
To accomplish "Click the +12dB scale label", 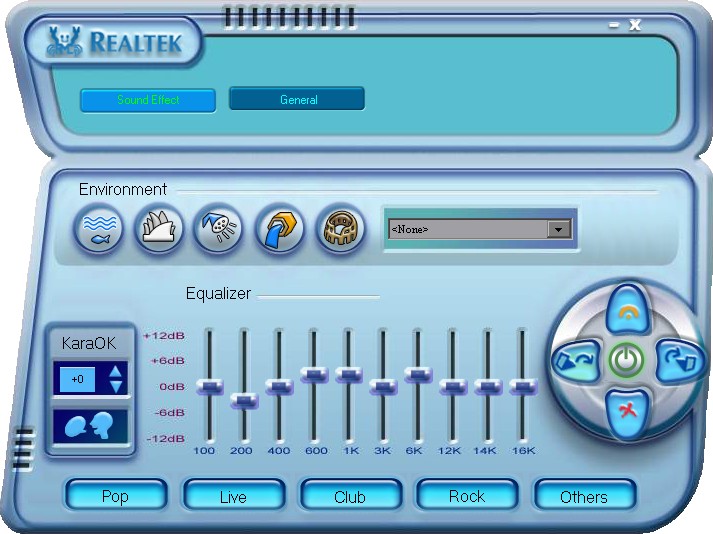I will click(x=164, y=336).
